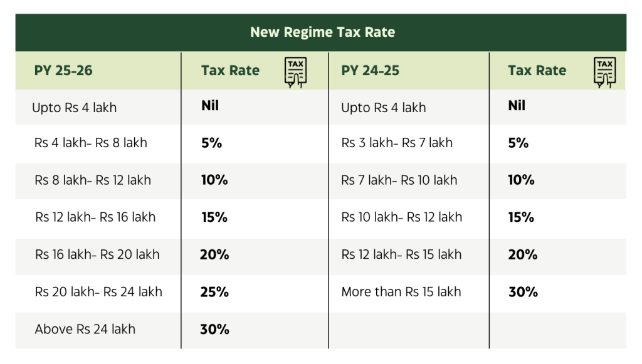
Task: Choose the "Rs 20 lakh– Rs 24 lakh" slab
Action: pyautogui.click(x=98, y=292)
